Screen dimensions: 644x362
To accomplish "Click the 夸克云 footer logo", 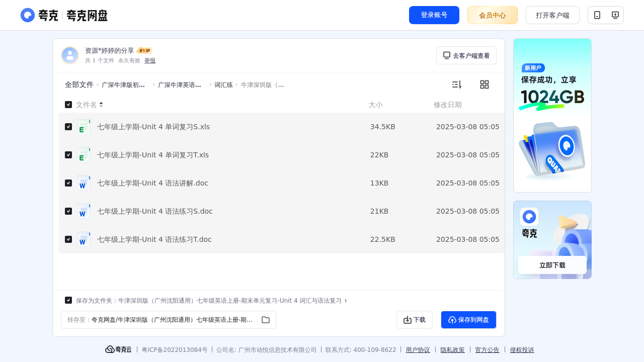I will tap(118, 349).
